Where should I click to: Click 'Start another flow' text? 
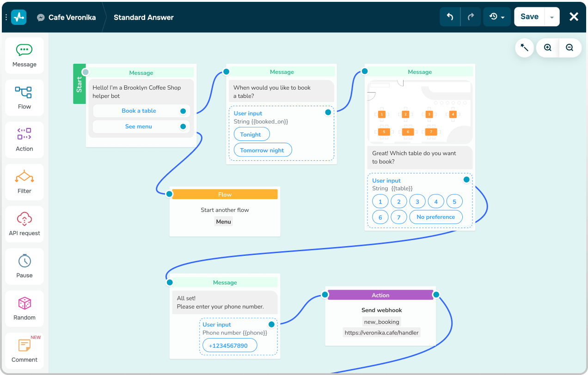coord(225,210)
